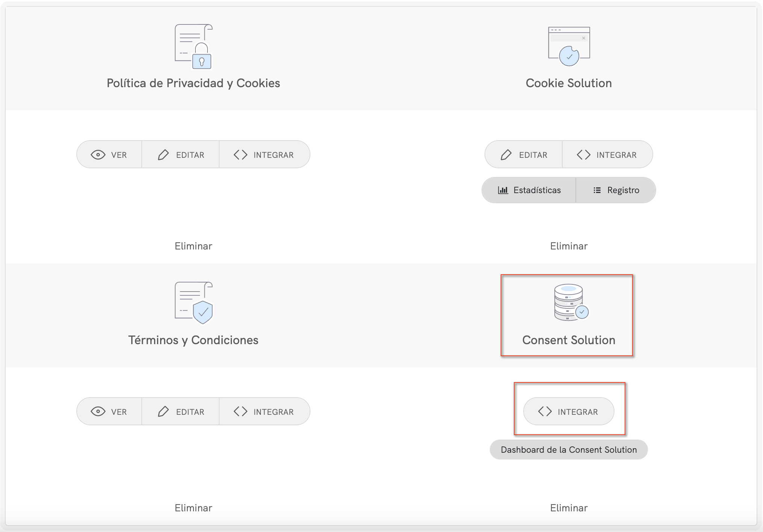Open the Dashboard de la Consent Solution
The width and height of the screenshot is (763, 532).
568,449
